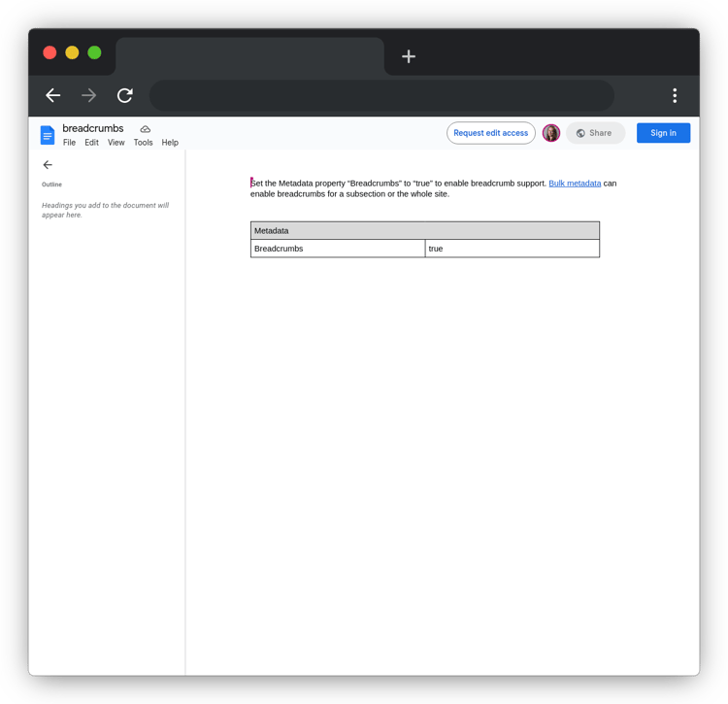The width and height of the screenshot is (728, 704).
Task: Open the File menu
Action: pos(69,143)
